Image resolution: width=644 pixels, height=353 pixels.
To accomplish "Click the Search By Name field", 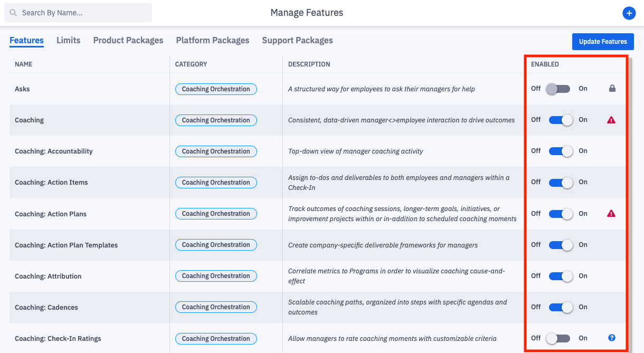I will click(78, 13).
